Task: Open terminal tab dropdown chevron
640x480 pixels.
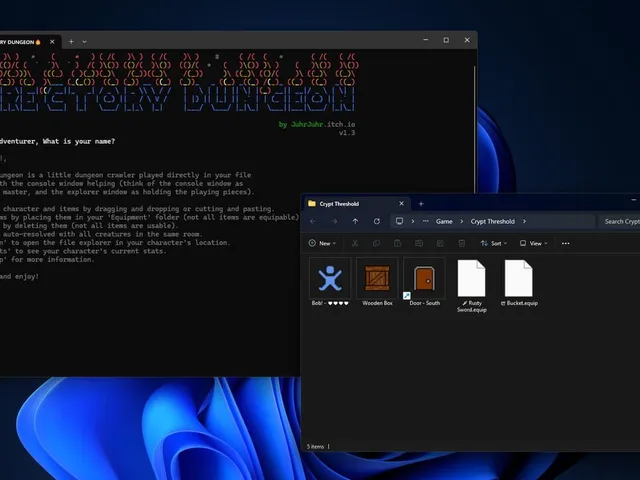Action: coord(84,42)
